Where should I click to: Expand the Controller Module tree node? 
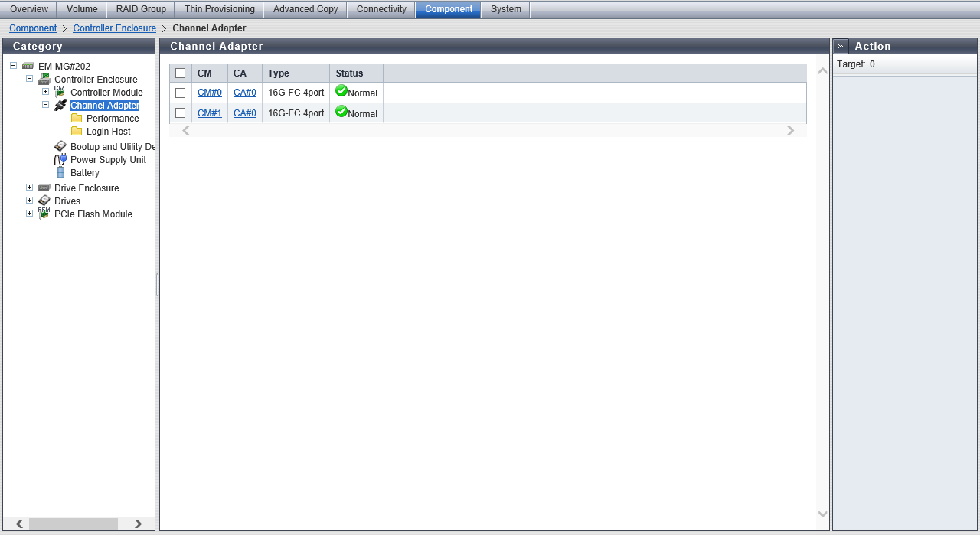click(45, 92)
